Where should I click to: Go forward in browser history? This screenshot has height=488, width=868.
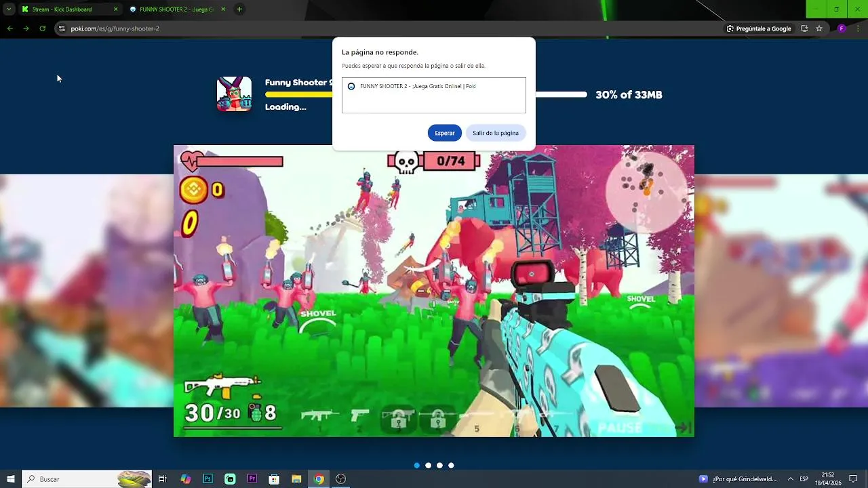(26, 28)
